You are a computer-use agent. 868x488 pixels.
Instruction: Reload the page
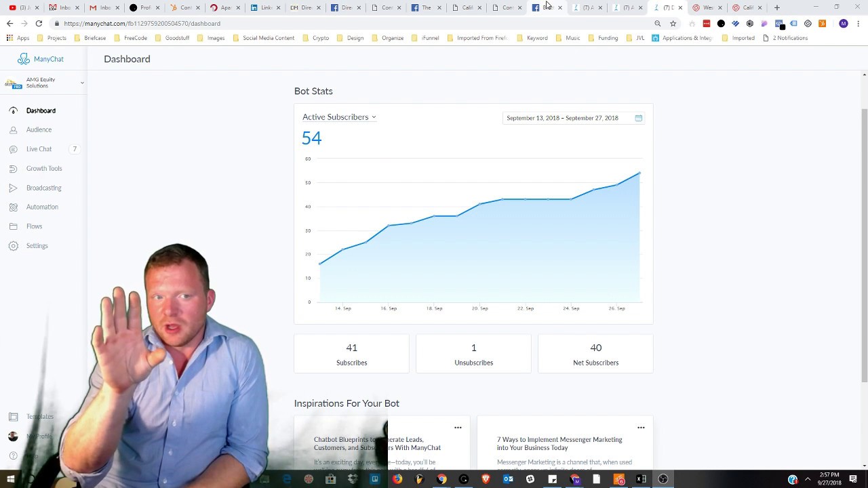39,23
